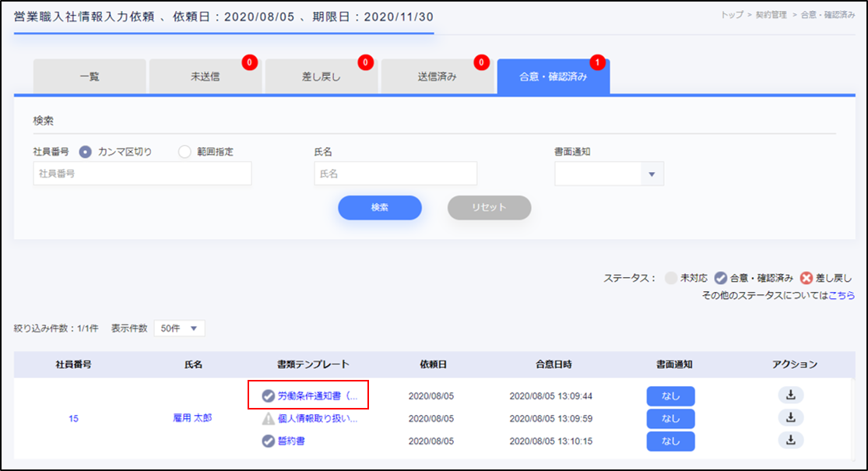Click the 書面通知 column header
Viewport: 868px width, 471px height.
point(673,364)
